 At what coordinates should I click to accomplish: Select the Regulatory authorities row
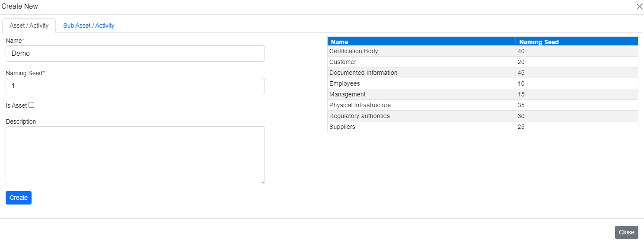click(x=360, y=116)
